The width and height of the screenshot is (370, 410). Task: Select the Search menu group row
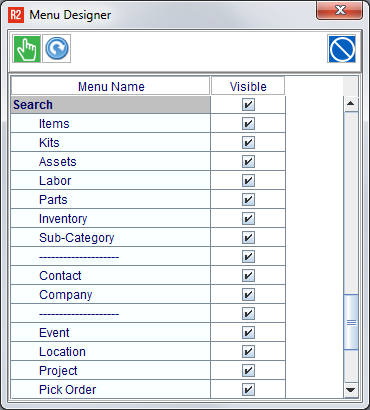111,105
